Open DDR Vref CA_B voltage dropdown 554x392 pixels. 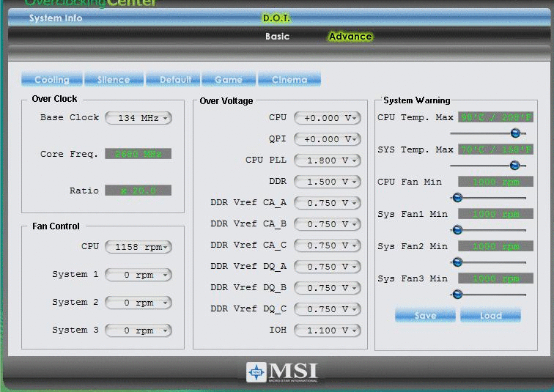point(328,224)
